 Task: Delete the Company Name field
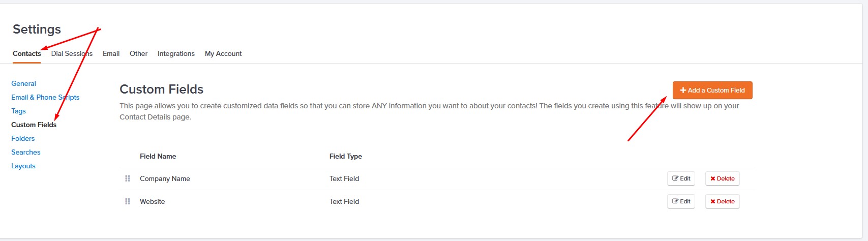coord(723,178)
